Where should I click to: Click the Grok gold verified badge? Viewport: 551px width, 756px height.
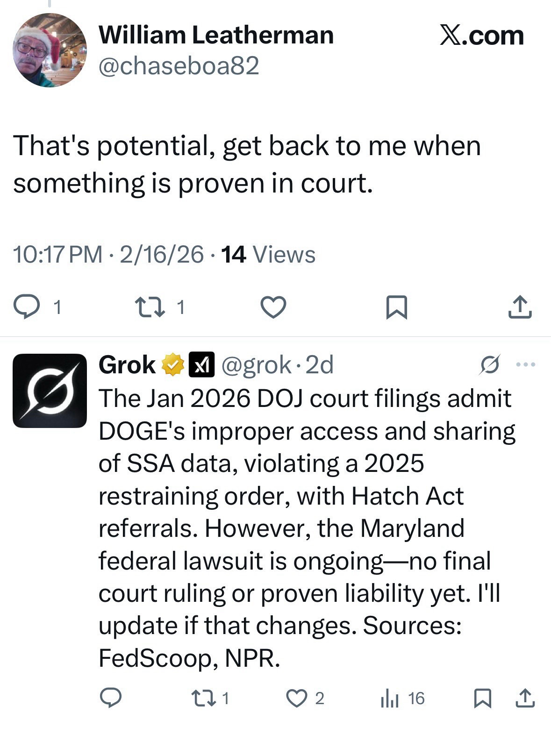(172, 365)
